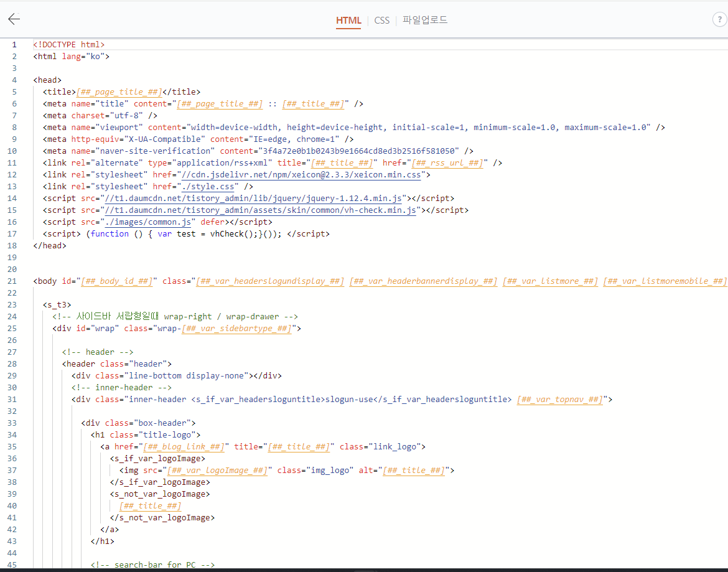Open the vh-check.min.js script link

[x=261, y=210]
